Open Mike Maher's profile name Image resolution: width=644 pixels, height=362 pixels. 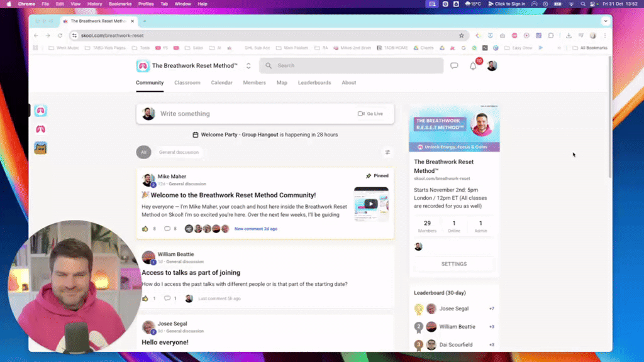172,177
